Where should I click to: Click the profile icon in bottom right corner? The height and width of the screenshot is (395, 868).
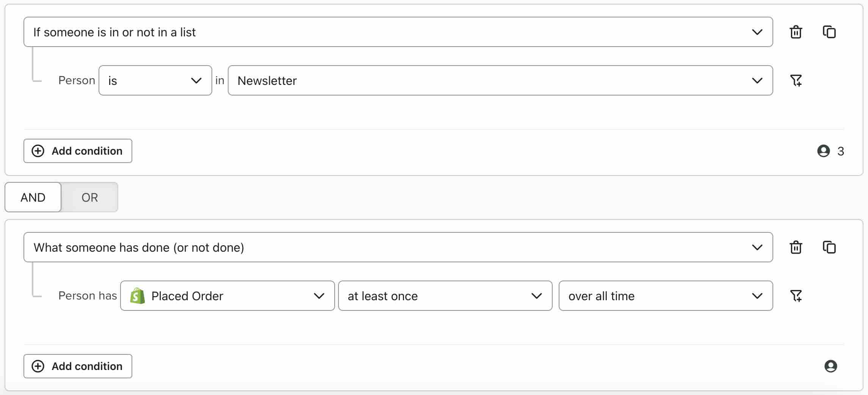click(831, 366)
